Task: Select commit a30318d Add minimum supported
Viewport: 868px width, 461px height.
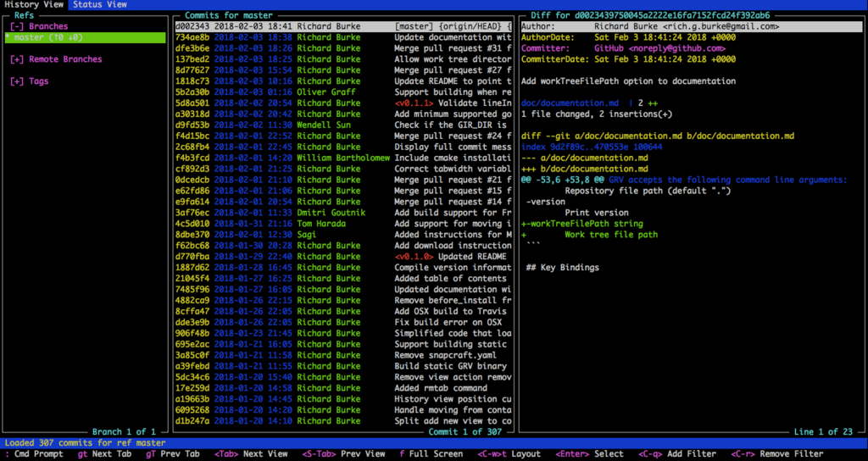Action: click(344, 114)
